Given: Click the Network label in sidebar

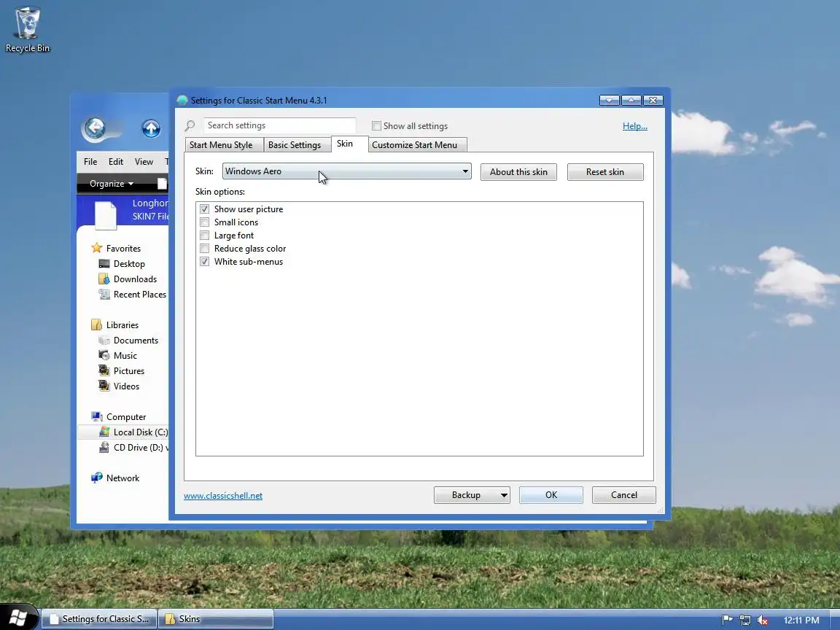Looking at the screenshot, I should pos(122,478).
